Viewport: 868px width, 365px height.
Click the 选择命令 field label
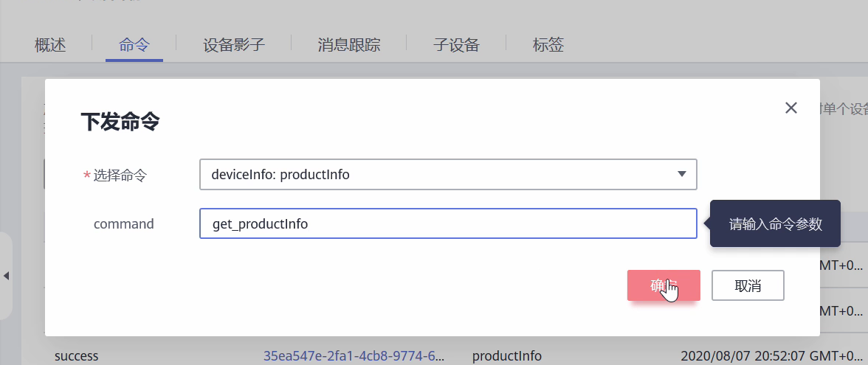[120, 175]
